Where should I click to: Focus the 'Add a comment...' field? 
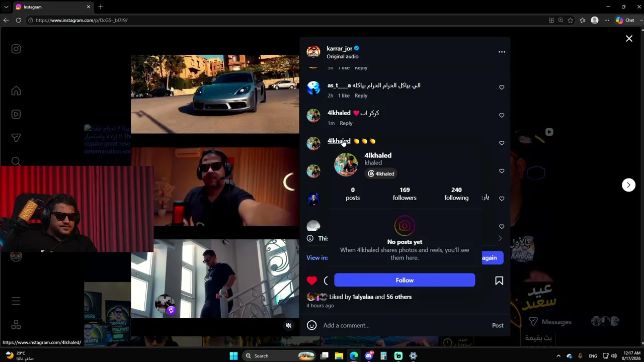coord(405,325)
